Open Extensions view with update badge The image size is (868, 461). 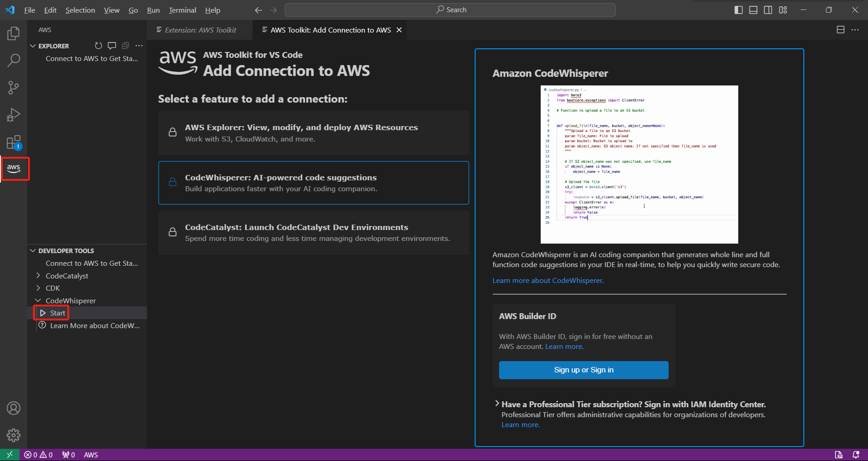(x=14, y=142)
